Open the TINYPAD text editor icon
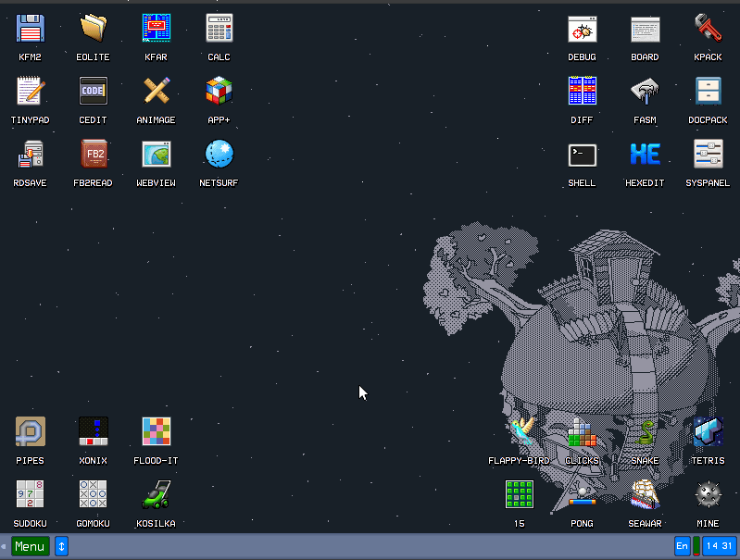This screenshot has width=740, height=560. pyautogui.click(x=31, y=91)
